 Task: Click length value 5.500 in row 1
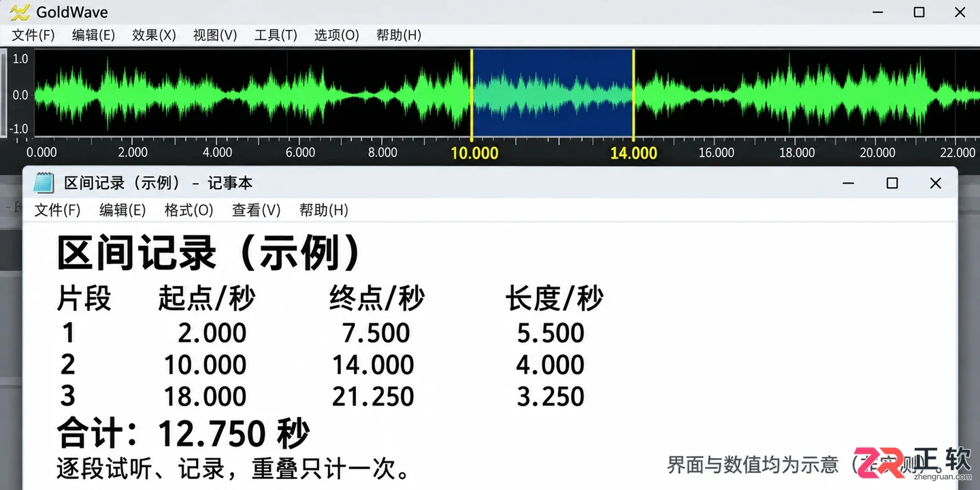551,333
